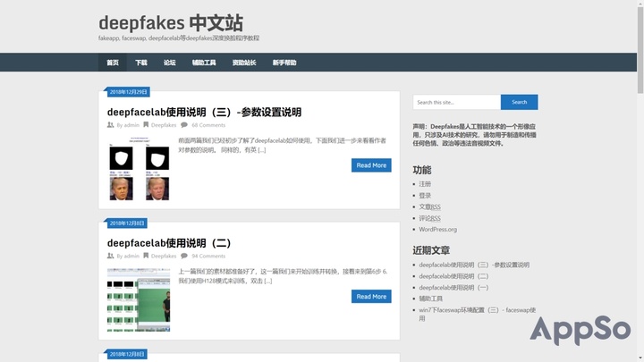Open the WordPress.org sidebar link

click(x=437, y=230)
